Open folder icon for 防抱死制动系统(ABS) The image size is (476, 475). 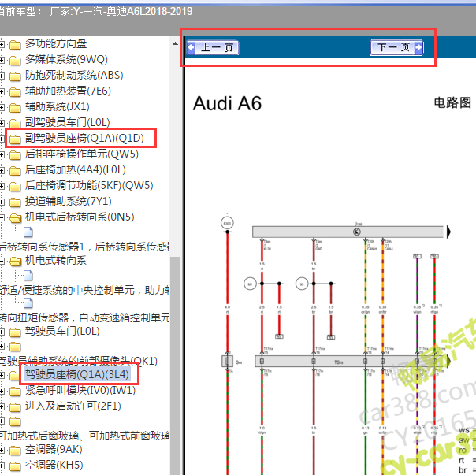[x=15, y=76]
